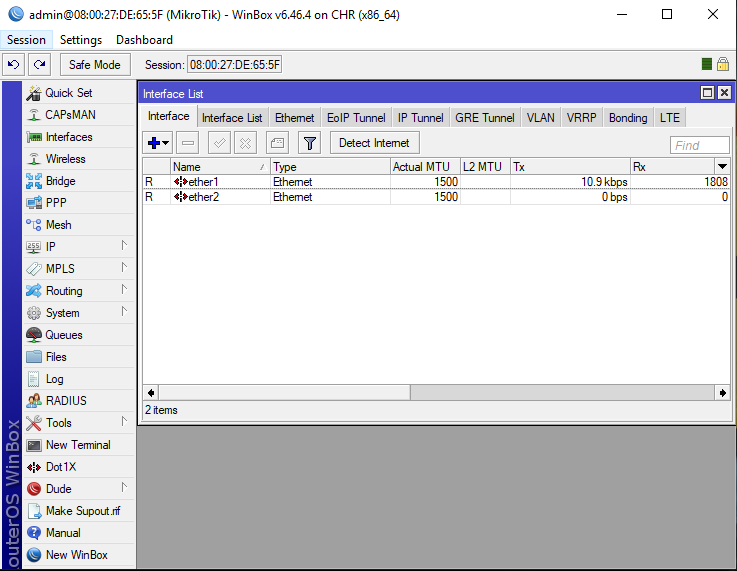The width and height of the screenshot is (737, 571).
Task: Open the Interfaces menu entry
Action: [x=79, y=137]
